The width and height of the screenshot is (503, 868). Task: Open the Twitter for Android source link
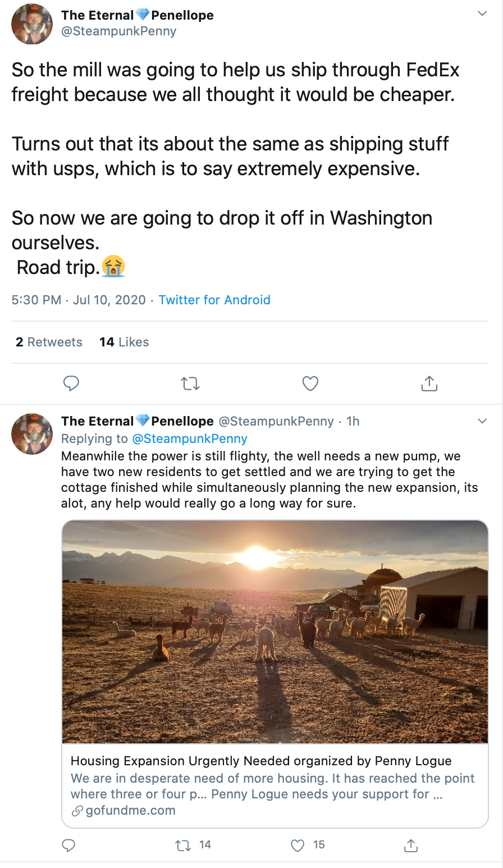[x=214, y=300]
